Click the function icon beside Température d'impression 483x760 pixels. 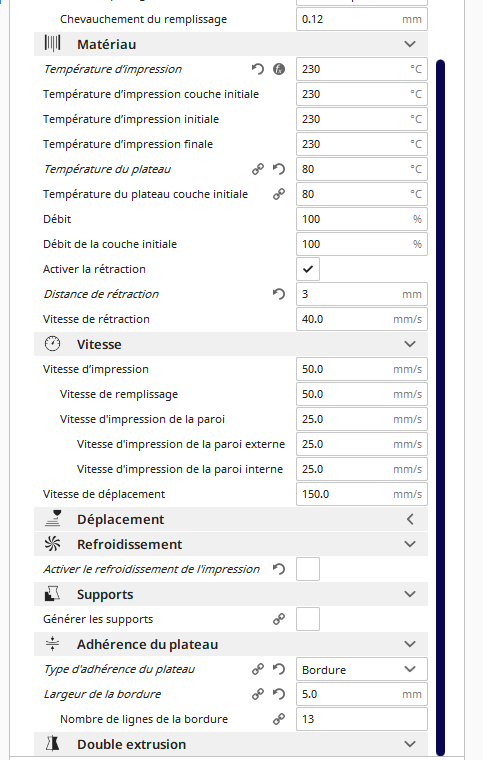click(279, 69)
